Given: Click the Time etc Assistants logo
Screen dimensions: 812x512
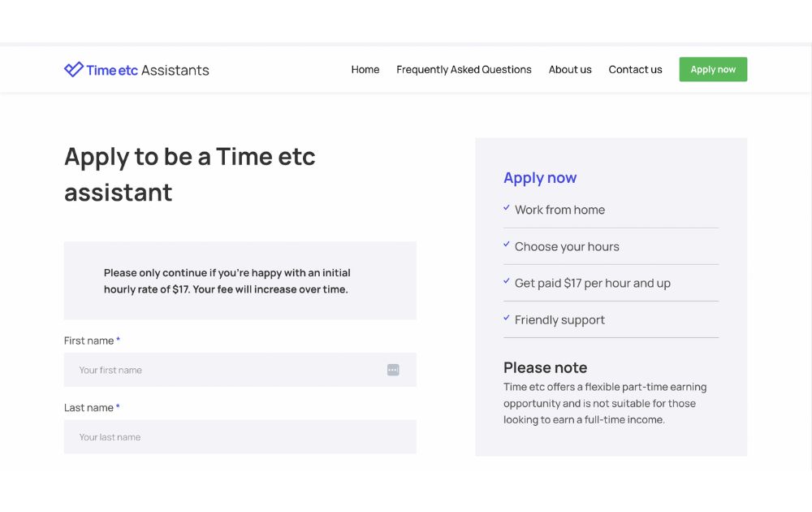Looking at the screenshot, I should (136, 69).
